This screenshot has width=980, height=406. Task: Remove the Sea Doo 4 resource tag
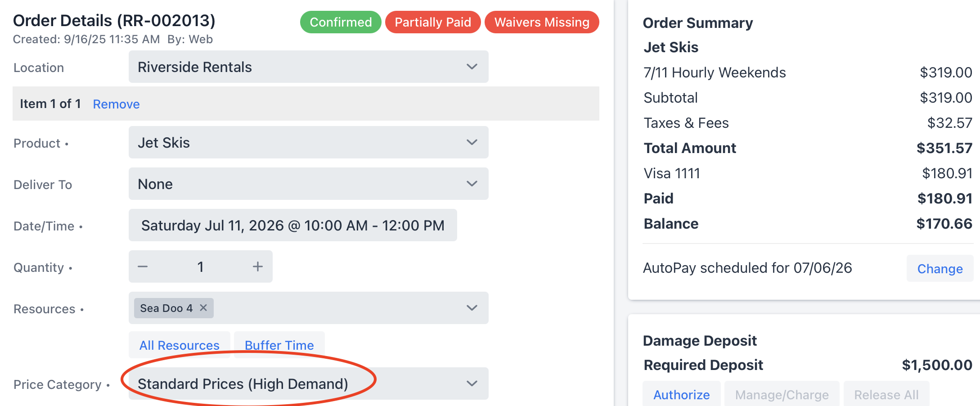coord(203,308)
